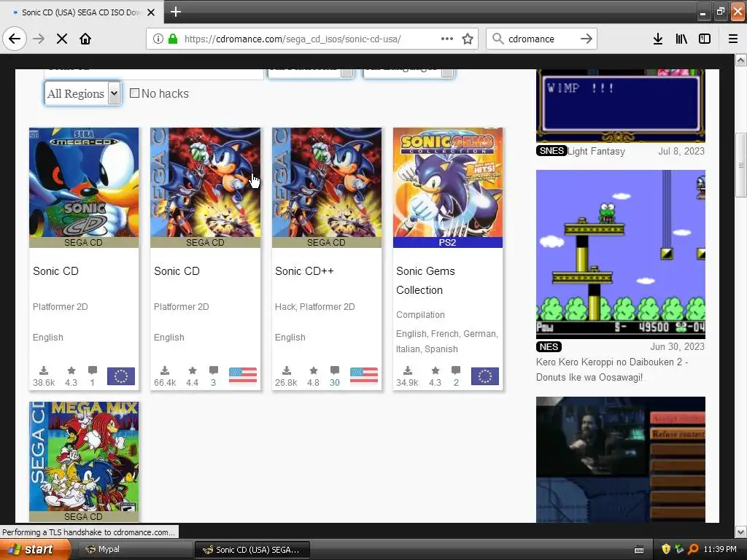Screen dimensions: 747x560
Task: Click the forward navigation arrow
Action: click(x=39, y=39)
